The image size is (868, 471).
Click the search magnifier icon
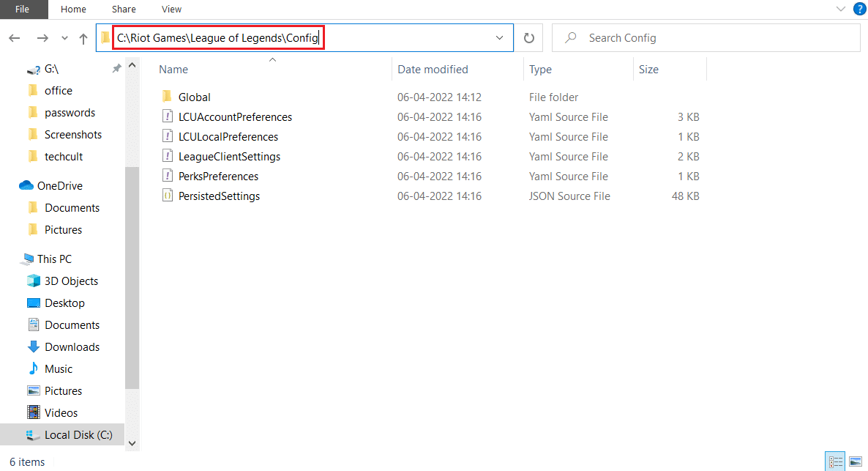571,37
